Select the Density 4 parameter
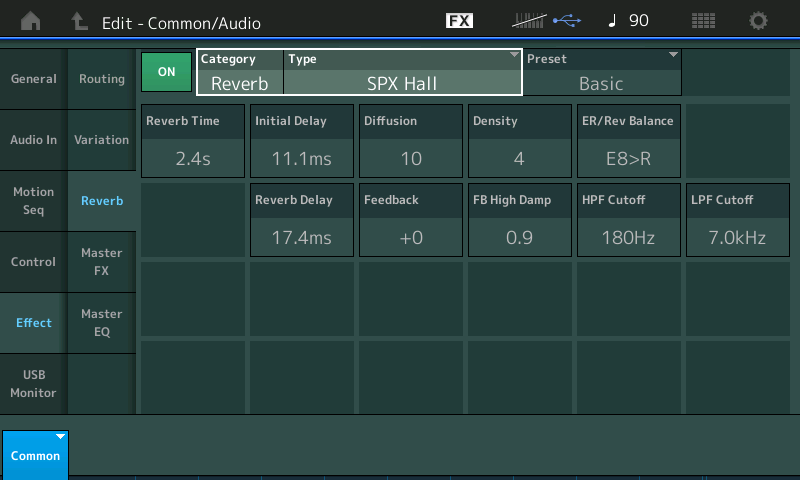800x480 pixels. pyautogui.click(x=520, y=141)
